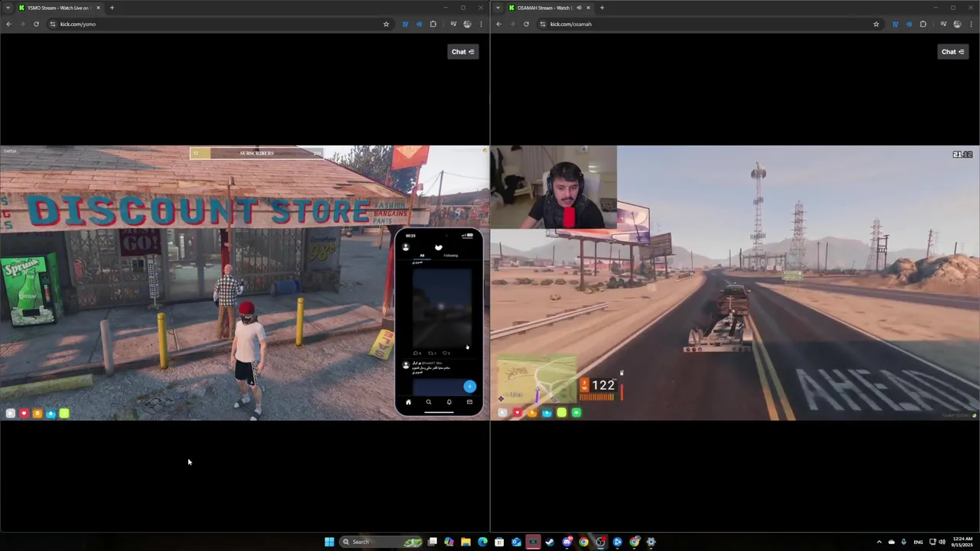Click the blue sound extension in OSAMAH window
This screenshot has width=980, height=551.
click(x=909, y=24)
